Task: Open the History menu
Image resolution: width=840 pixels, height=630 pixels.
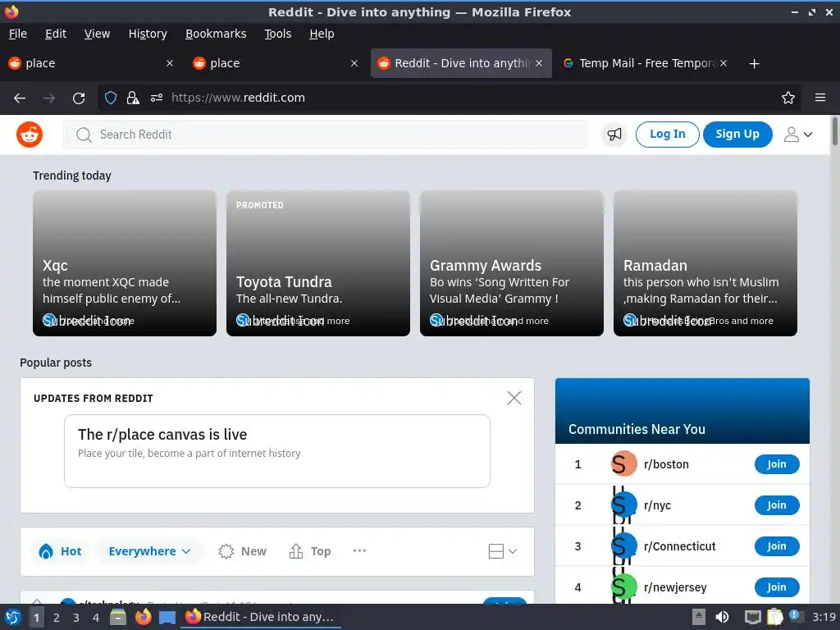Action: coord(148,34)
